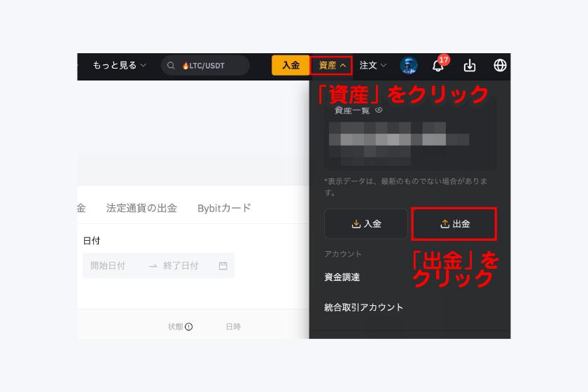Select 統合取引アカウント entry
Viewport: 588px width, 392px height.
click(364, 307)
